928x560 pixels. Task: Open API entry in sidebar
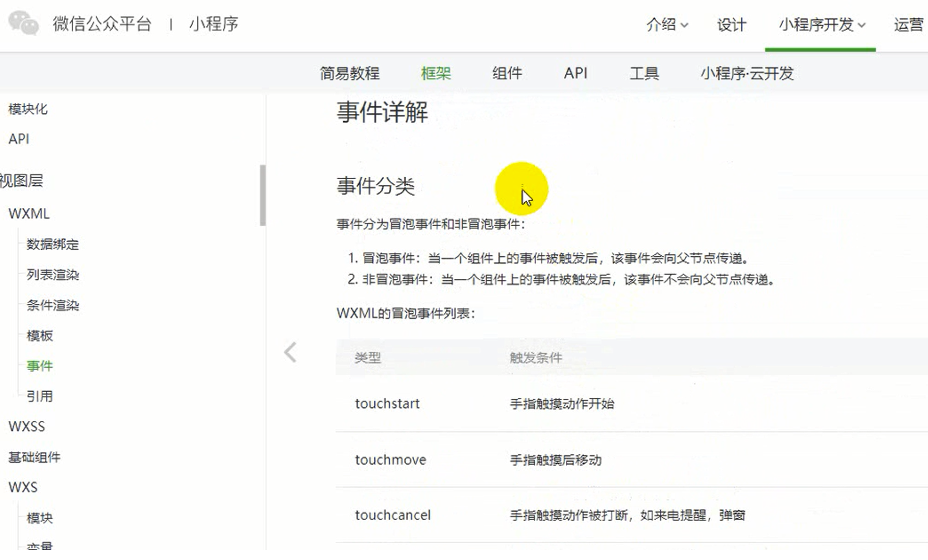(19, 139)
